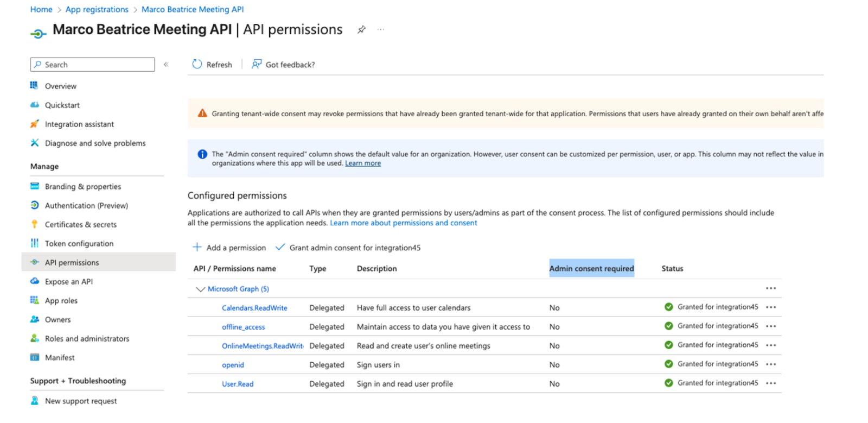This screenshot has width=868, height=423.
Task: Click the Got feedback person icon
Action: pyautogui.click(x=256, y=64)
